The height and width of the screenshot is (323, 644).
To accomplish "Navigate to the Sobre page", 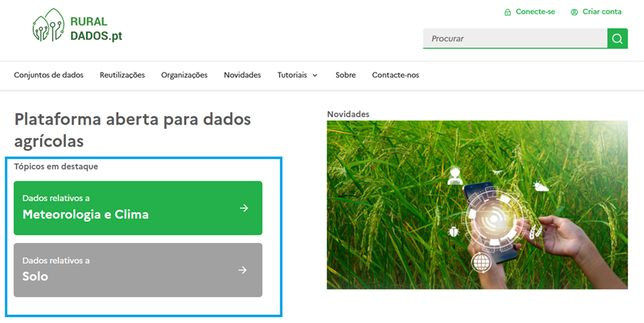I will point(345,75).
